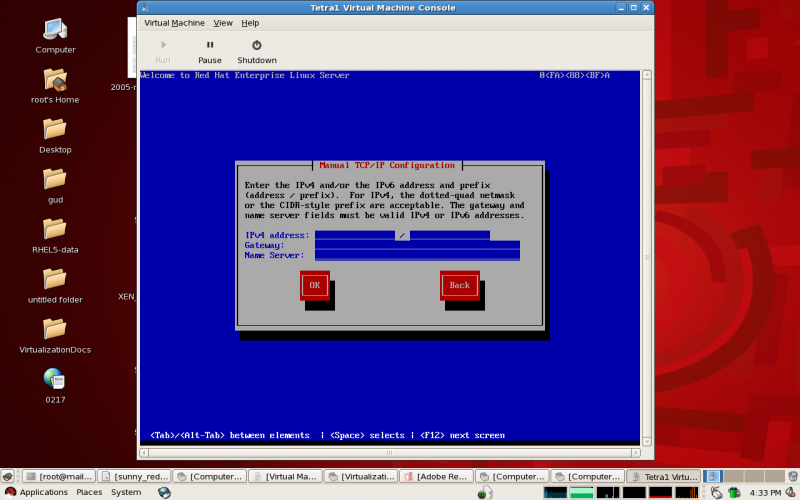Screen dimensions: 800x500
Task: Select the RHEL5-data folder icon
Action: (55, 236)
